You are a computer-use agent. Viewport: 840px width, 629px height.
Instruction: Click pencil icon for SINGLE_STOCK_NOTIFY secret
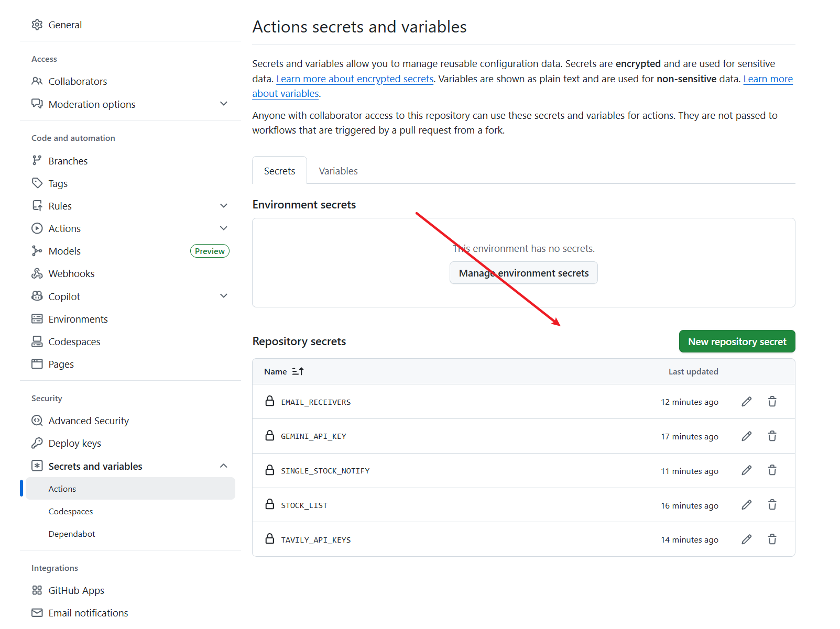click(746, 470)
